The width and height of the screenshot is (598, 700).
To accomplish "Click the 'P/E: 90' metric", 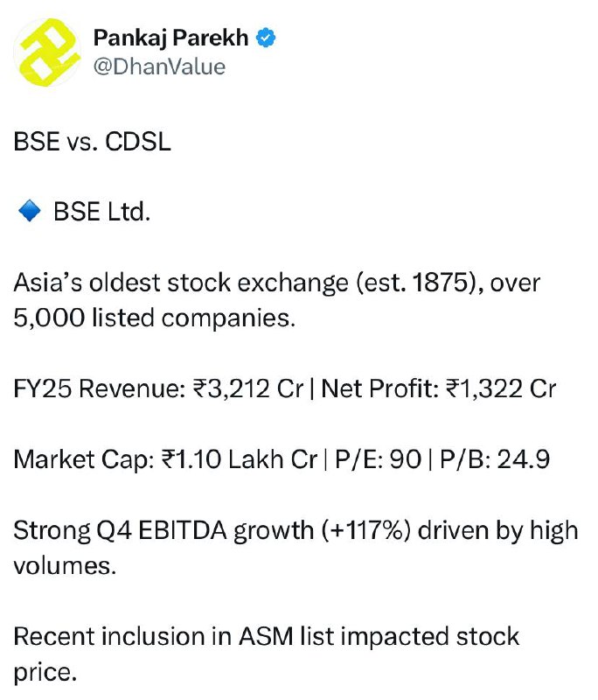I will [x=379, y=459].
